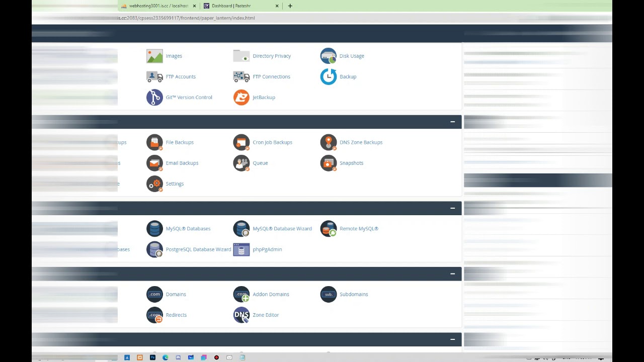Open the FTP Accounts truck icon
The width and height of the screenshot is (644, 362).
point(154,76)
